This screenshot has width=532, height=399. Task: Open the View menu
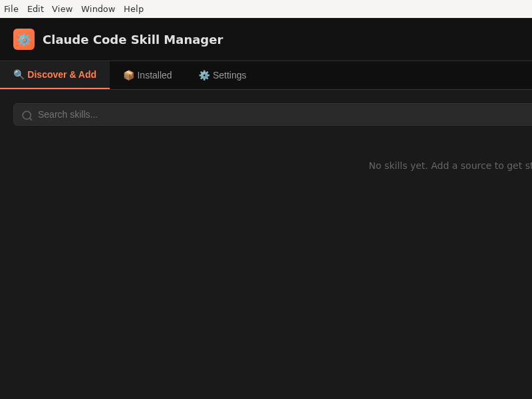62,9
